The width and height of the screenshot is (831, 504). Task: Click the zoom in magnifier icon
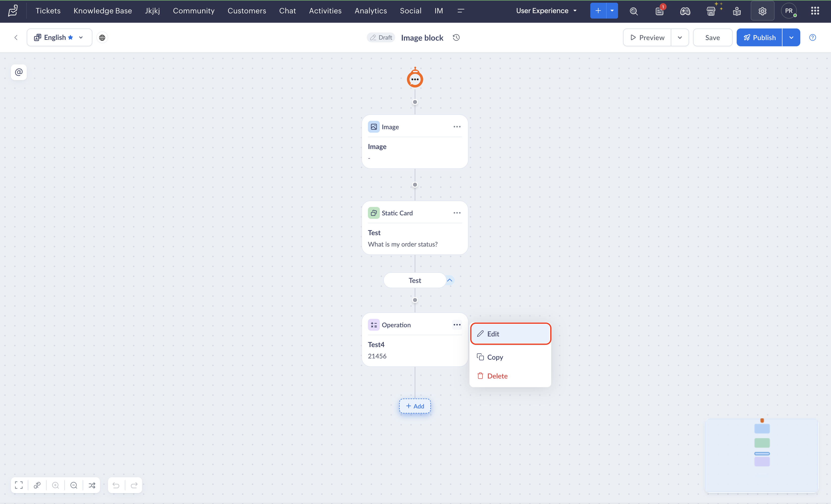pyautogui.click(x=56, y=485)
